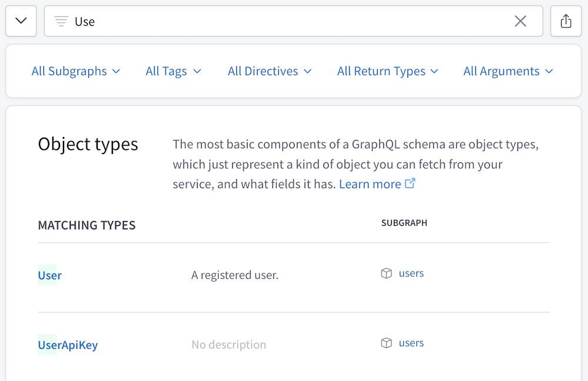
Task: Follow the Learn more link
Action: 370,183
